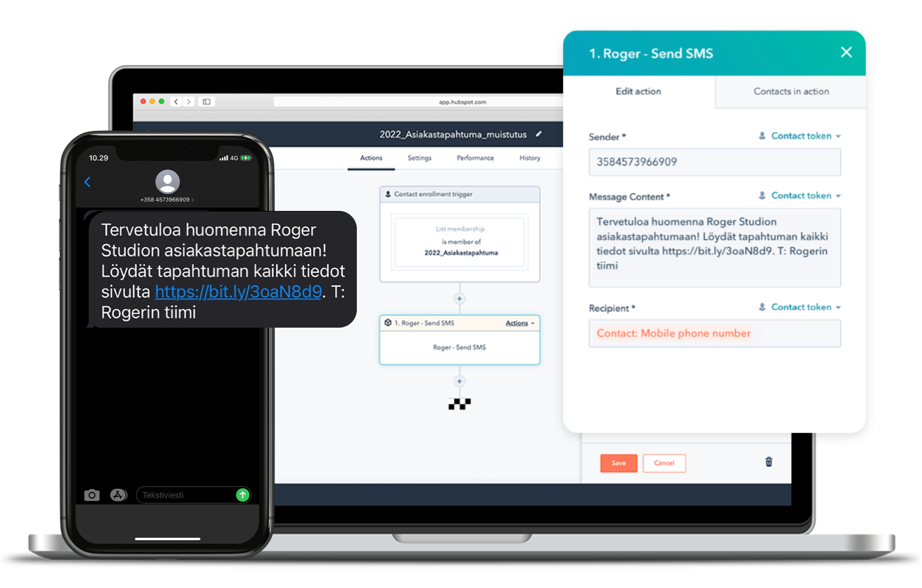Viewport: 922px width, 588px height.
Task: Click the add step plus icon below SMS node
Action: pyautogui.click(x=461, y=381)
